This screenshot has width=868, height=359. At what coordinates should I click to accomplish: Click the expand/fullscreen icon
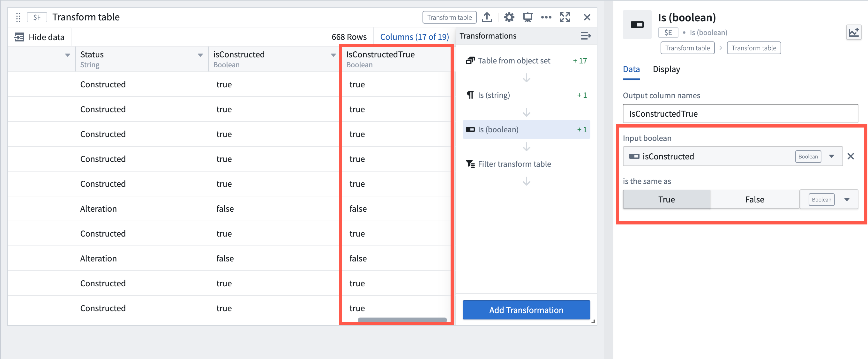click(566, 17)
